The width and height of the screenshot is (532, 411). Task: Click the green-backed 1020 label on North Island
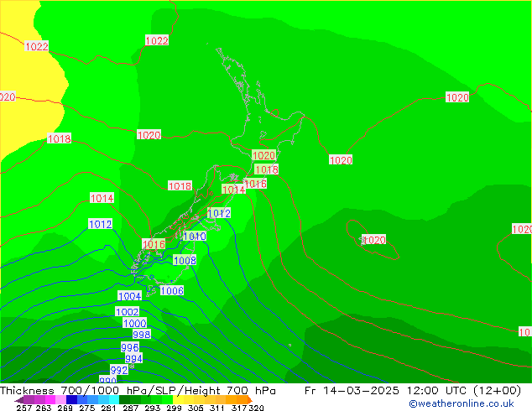pyautogui.click(x=263, y=155)
